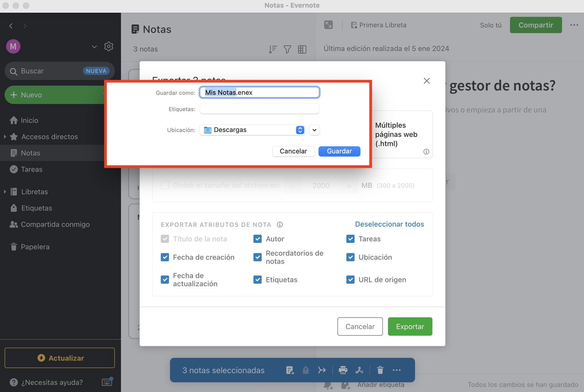This screenshot has width=584, height=392.
Task: Toggle the Etiquetas attribute checkbox
Action: (258, 280)
